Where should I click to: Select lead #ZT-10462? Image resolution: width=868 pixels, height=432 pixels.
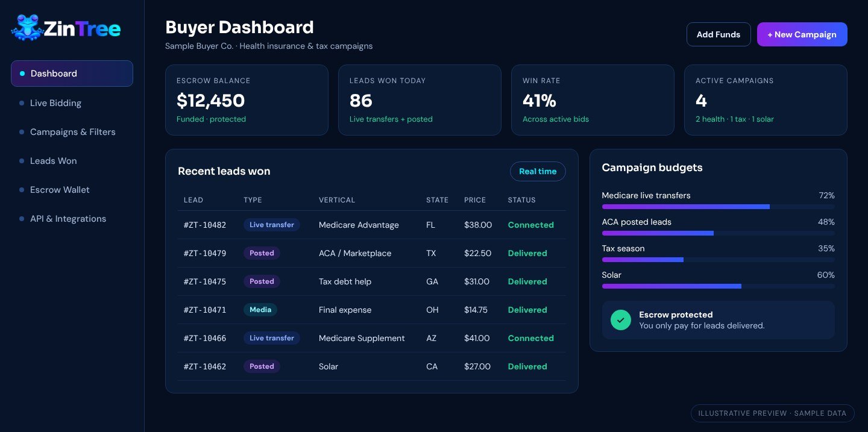(205, 367)
